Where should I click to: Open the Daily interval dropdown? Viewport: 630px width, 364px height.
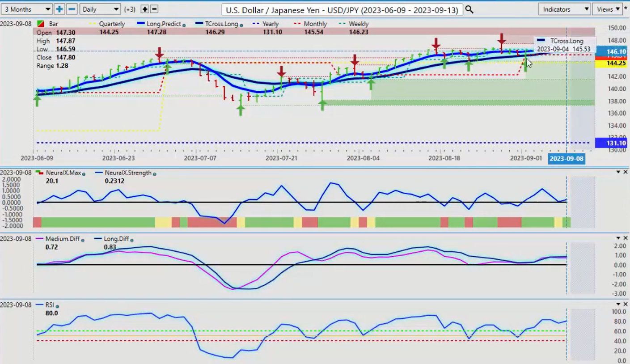[100, 9]
